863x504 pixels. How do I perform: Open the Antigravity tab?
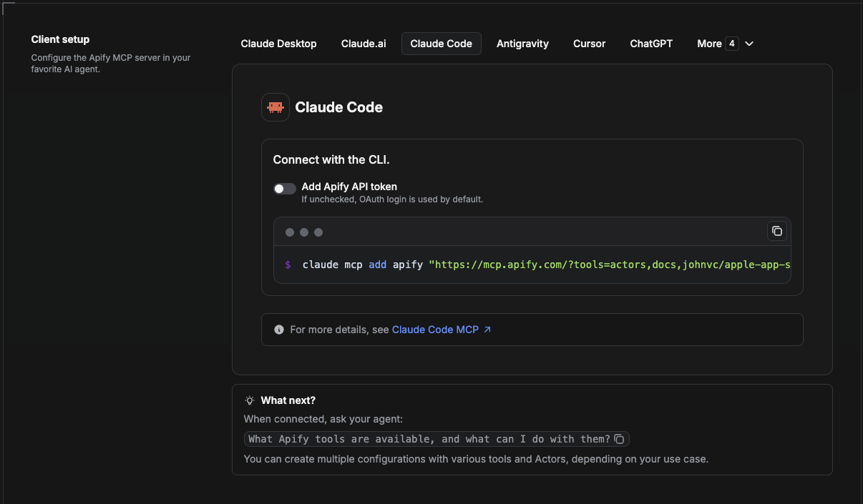coord(522,44)
